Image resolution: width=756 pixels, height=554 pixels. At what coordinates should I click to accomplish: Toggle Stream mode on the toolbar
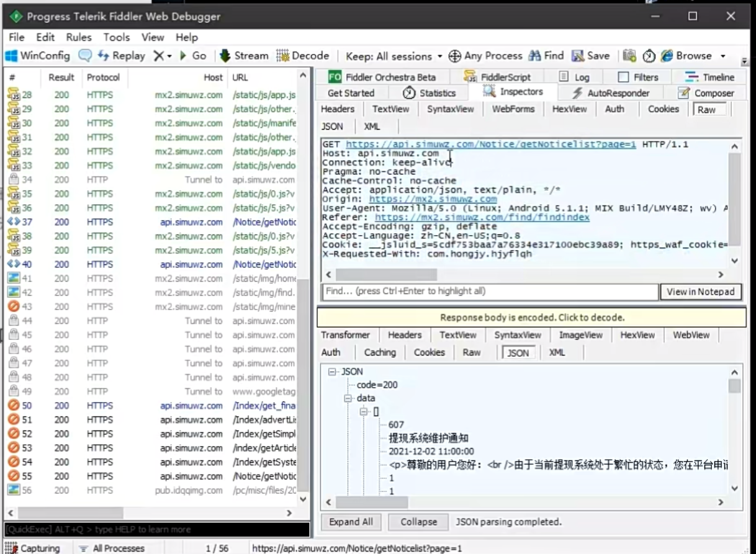[244, 56]
